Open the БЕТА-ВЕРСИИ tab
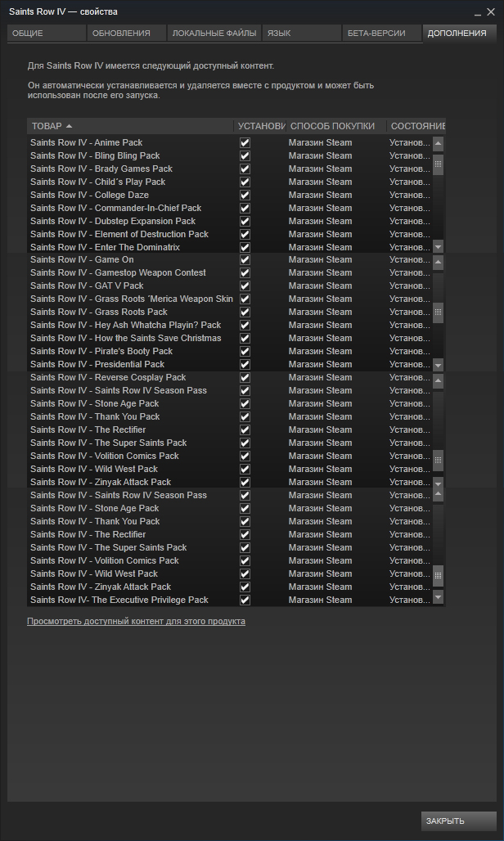The width and height of the screenshot is (504, 841). tap(382, 34)
